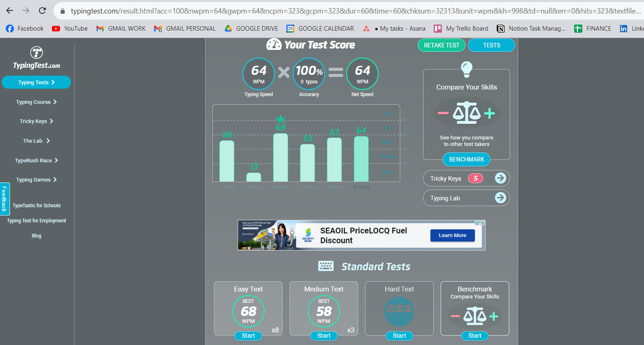Viewport: 644px width, 345px height.
Task: Open the Typing Lab pill button
Action: pyautogui.click(x=466, y=198)
